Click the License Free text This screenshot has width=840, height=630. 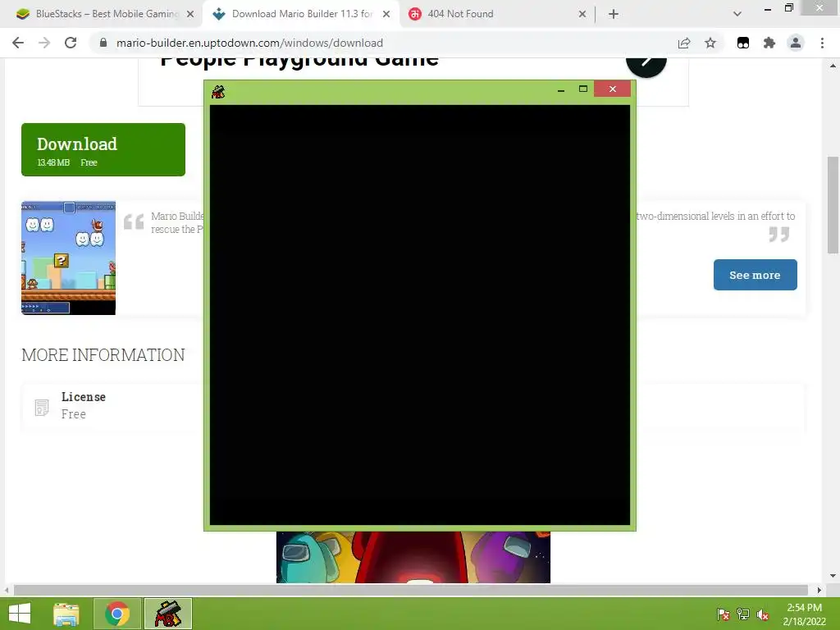84,405
